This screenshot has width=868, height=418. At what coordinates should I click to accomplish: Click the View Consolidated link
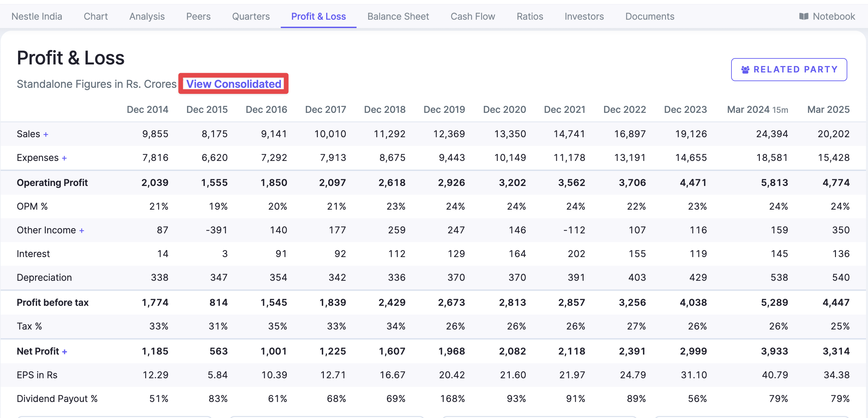(x=233, y=83)
